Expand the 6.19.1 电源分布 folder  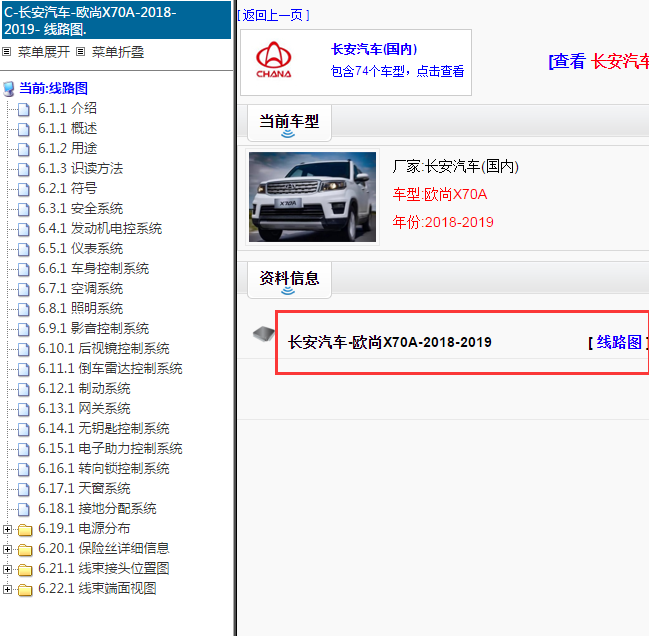coord(7,529)
